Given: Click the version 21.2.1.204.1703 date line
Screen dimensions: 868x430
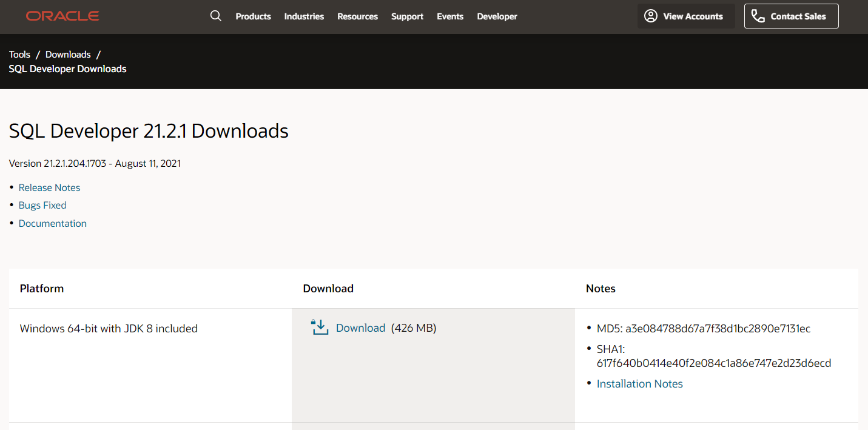Looking at the screenshot, I should [x=95, y=164].
